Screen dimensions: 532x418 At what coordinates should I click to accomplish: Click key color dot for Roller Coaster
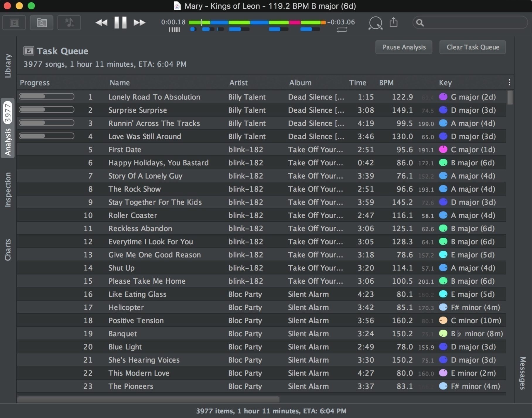(x=443, y=215)
